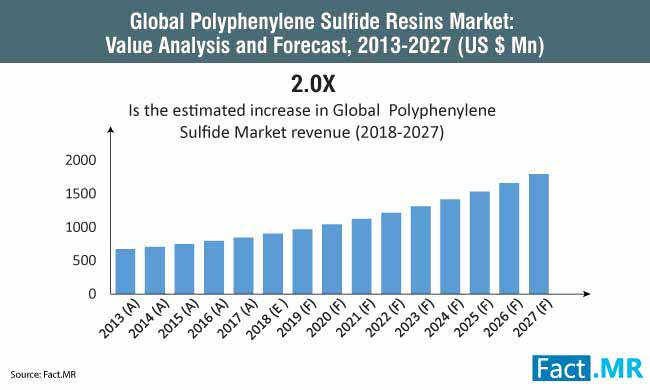Image resolution: width=650 pixels, height=390 pixels.
Task: Click the 2025 (F) bar
Action: point(480,243)
